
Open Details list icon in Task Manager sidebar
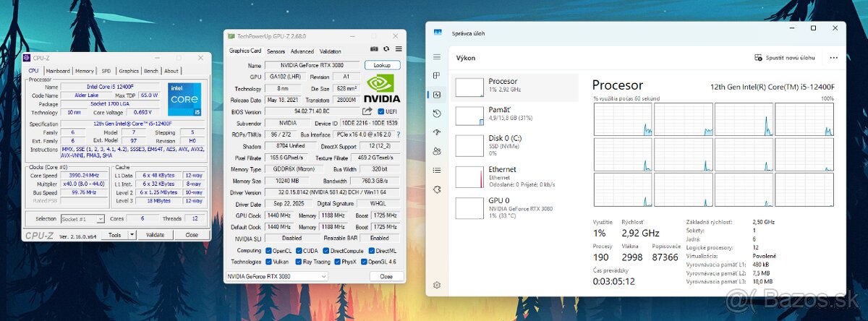(437, 170)
